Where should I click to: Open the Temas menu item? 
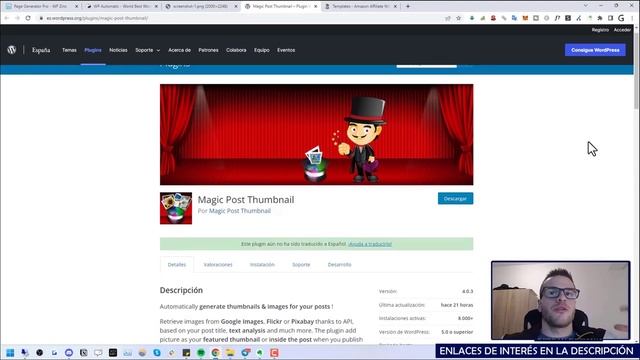[x=69, y=50]
